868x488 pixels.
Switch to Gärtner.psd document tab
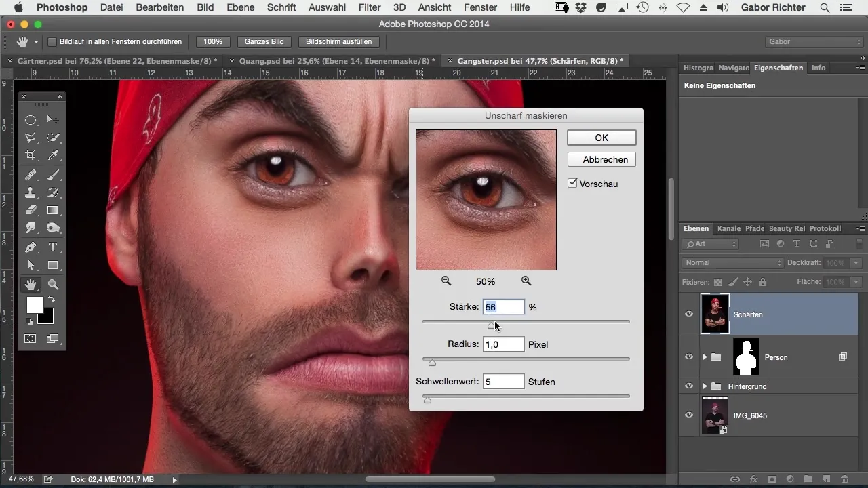117,60
